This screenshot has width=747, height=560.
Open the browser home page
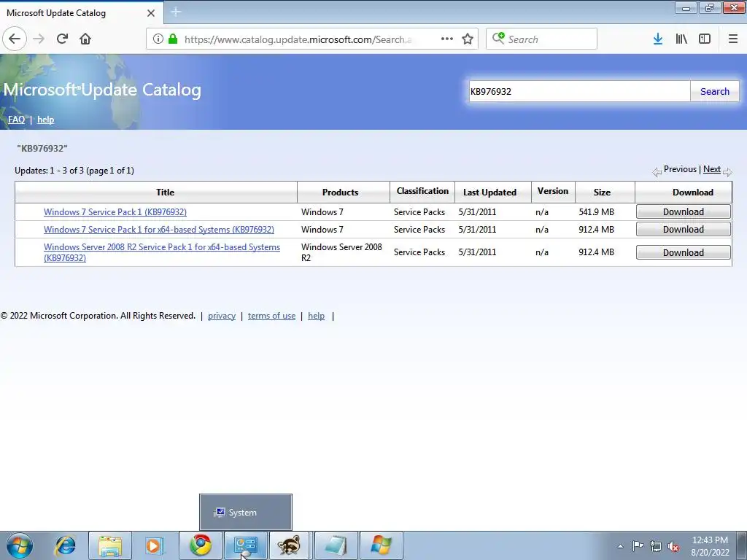(85, 39)
